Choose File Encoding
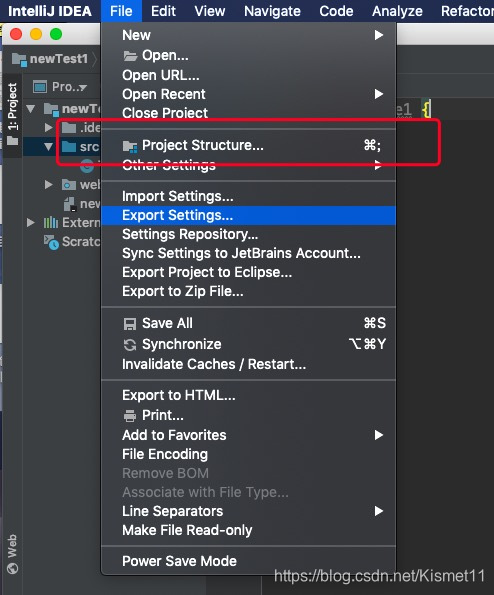 click(x=249, y=454)
